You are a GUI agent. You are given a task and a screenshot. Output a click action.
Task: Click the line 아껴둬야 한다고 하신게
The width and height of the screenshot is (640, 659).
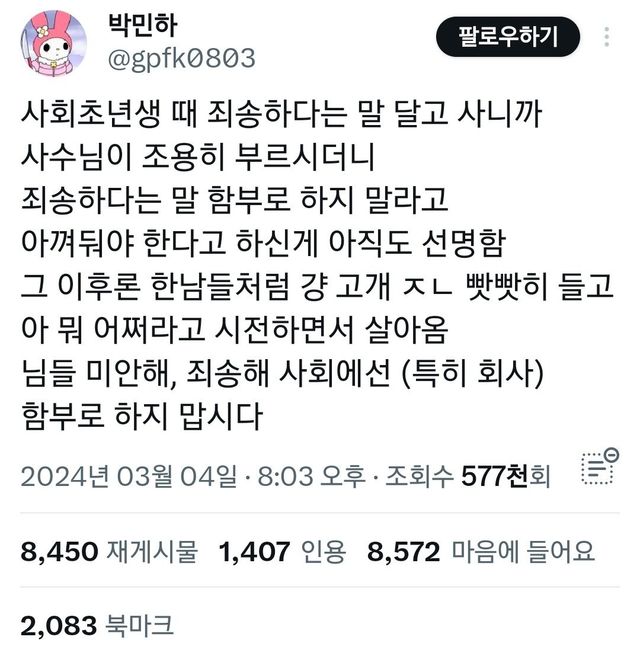(262, 243)
